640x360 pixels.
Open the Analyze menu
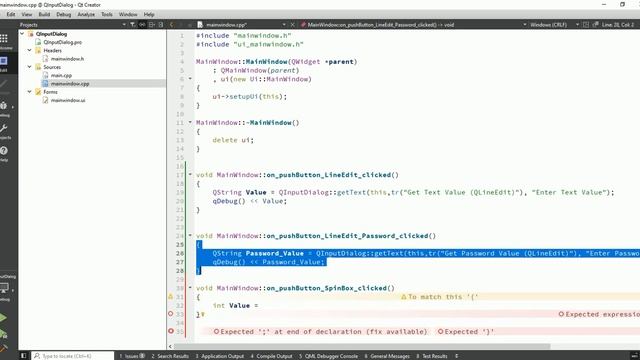point(86,14)
